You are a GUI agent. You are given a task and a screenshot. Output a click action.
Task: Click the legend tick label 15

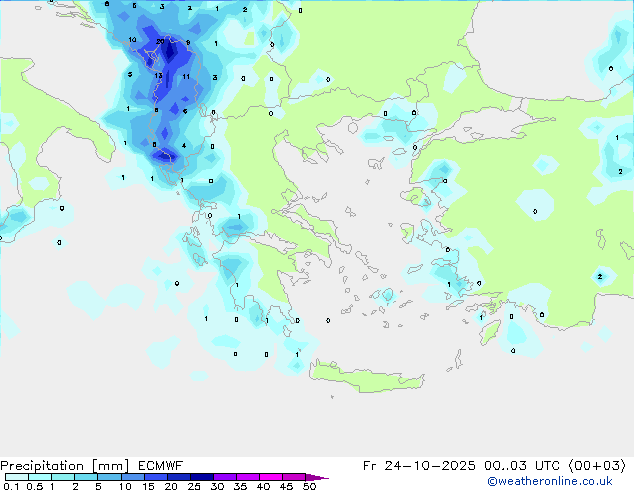[x=148, y=486]
